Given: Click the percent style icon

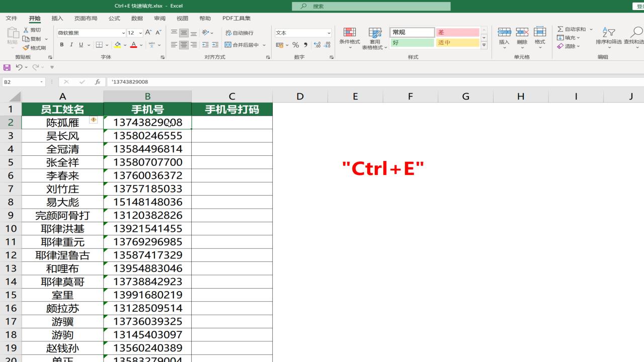Looking at the screenshot, I should click(295, 45).
